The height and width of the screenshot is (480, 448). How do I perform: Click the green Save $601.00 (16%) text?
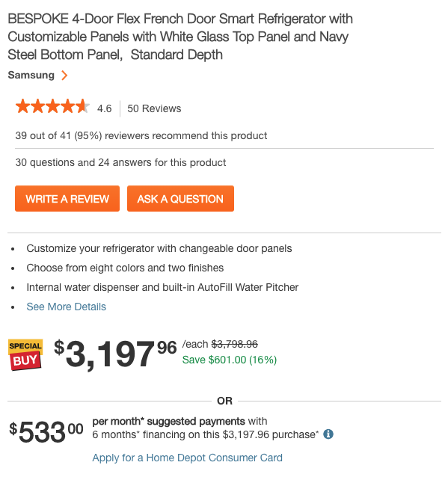pos(230,360)
